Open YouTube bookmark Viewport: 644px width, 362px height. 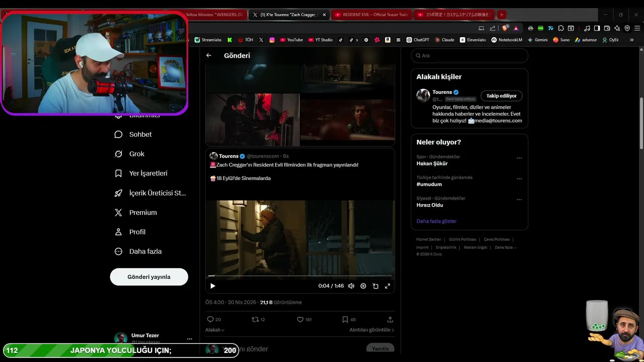click(x=291, y=40)
